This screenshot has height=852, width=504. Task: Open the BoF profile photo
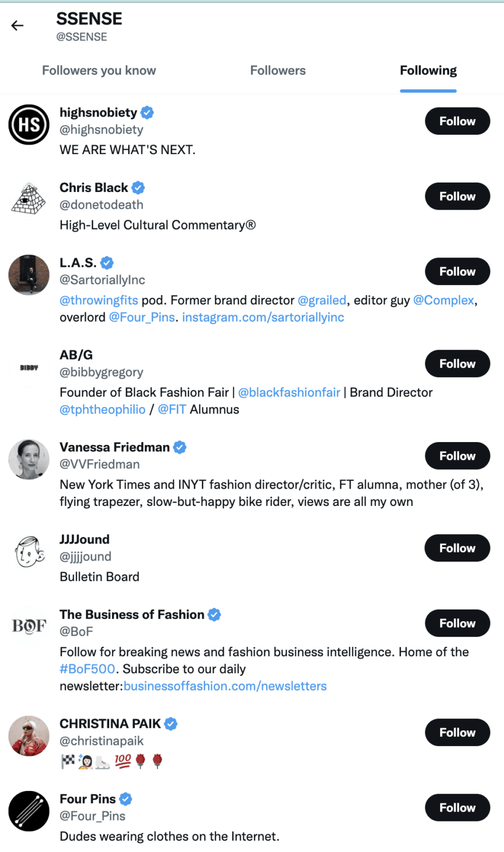point(29,626)
